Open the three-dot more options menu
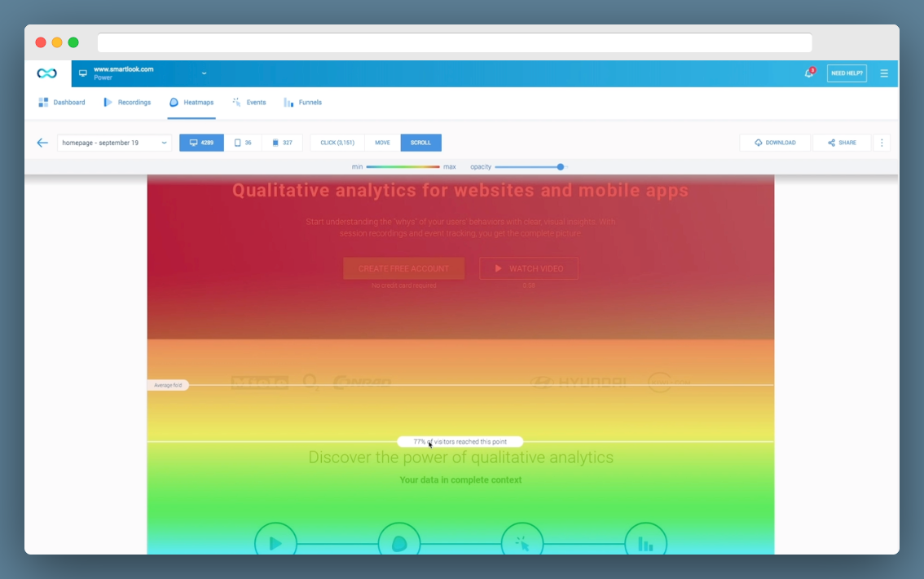924x579 pixels. (882, 143)
